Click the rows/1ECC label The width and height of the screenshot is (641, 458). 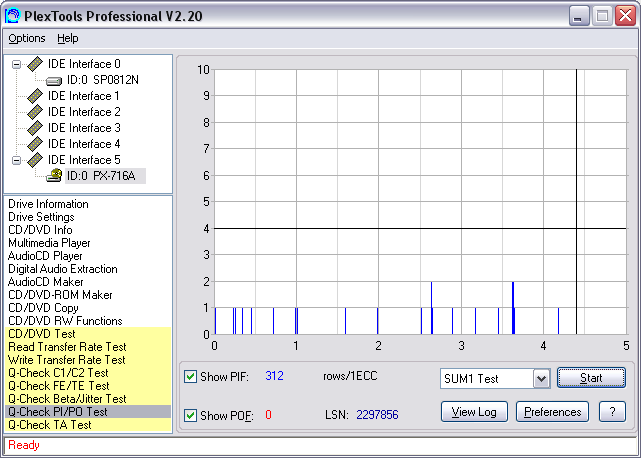pos(350,376)
